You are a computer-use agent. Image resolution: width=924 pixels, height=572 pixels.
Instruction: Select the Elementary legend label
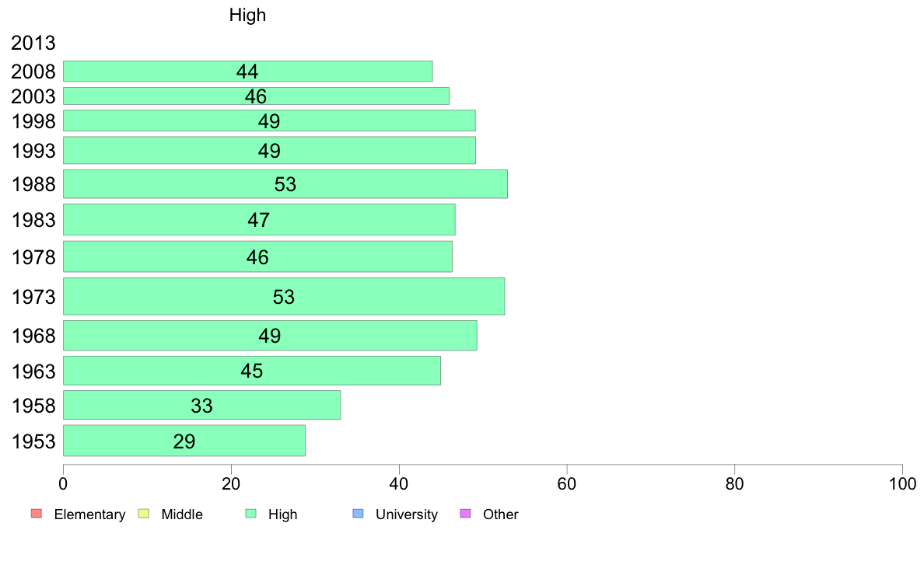pyautogui.click(x=89, y=514)
